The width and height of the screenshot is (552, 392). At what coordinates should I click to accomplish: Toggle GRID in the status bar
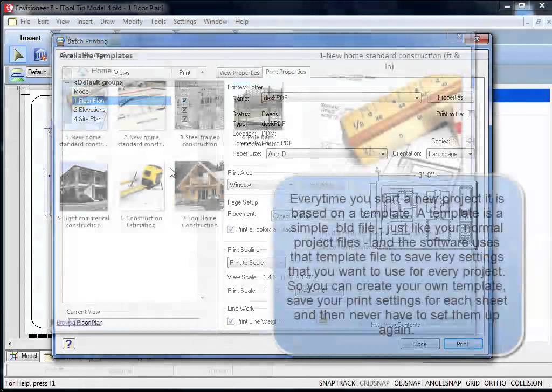[472, 383]
